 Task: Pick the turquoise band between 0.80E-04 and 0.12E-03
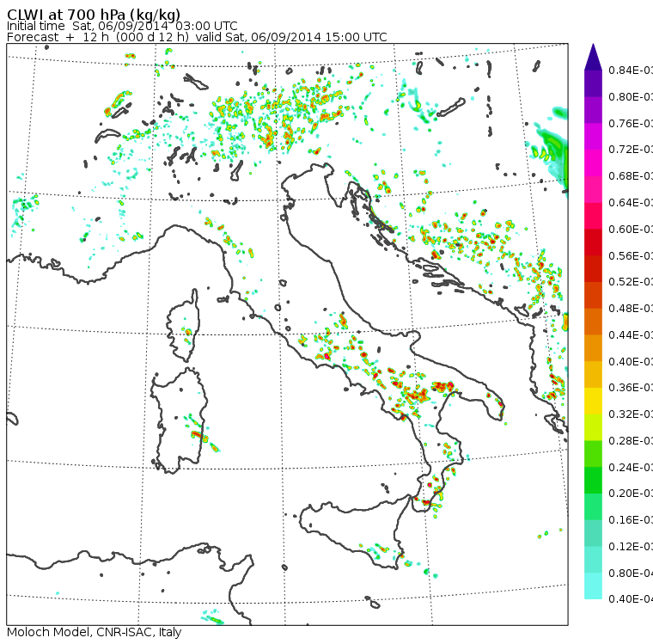[593, 560]
